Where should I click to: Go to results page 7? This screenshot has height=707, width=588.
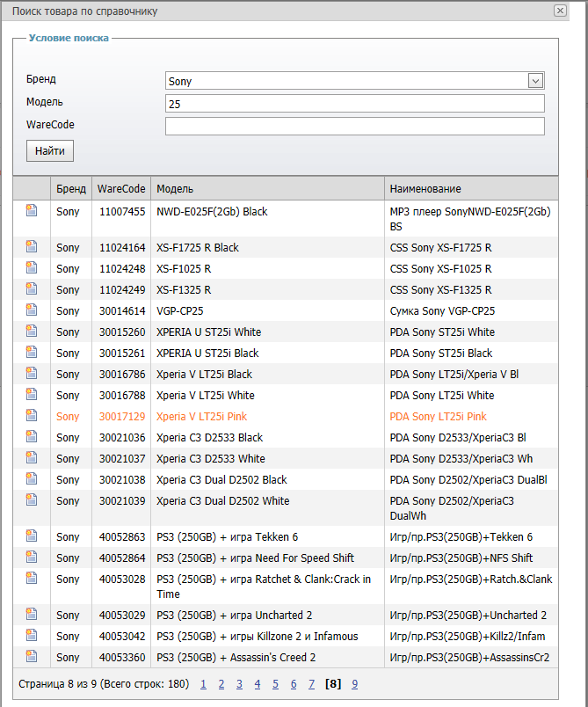click(x=311, y=684)
